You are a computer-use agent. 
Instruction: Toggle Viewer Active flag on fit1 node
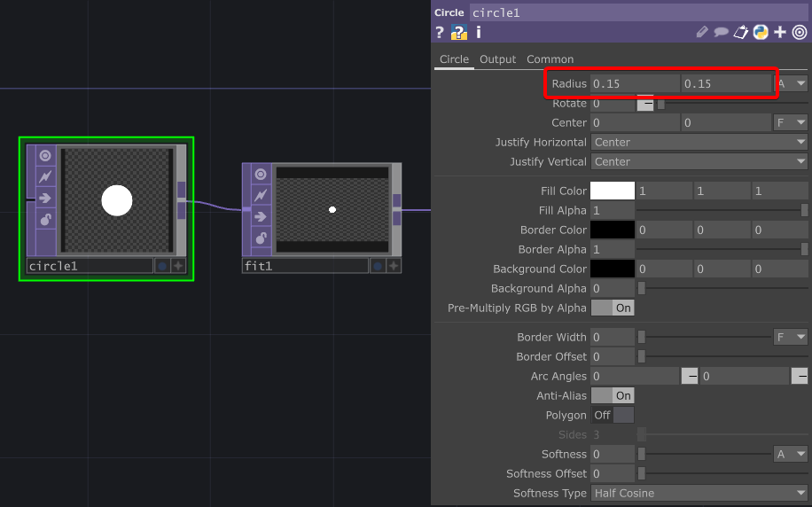tap(261, 174)
